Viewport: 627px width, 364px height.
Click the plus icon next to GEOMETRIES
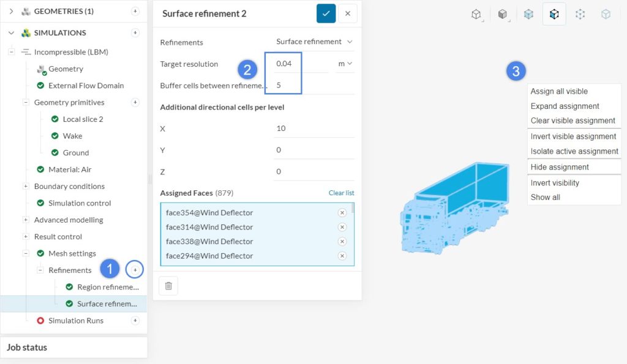pos(135,10)
